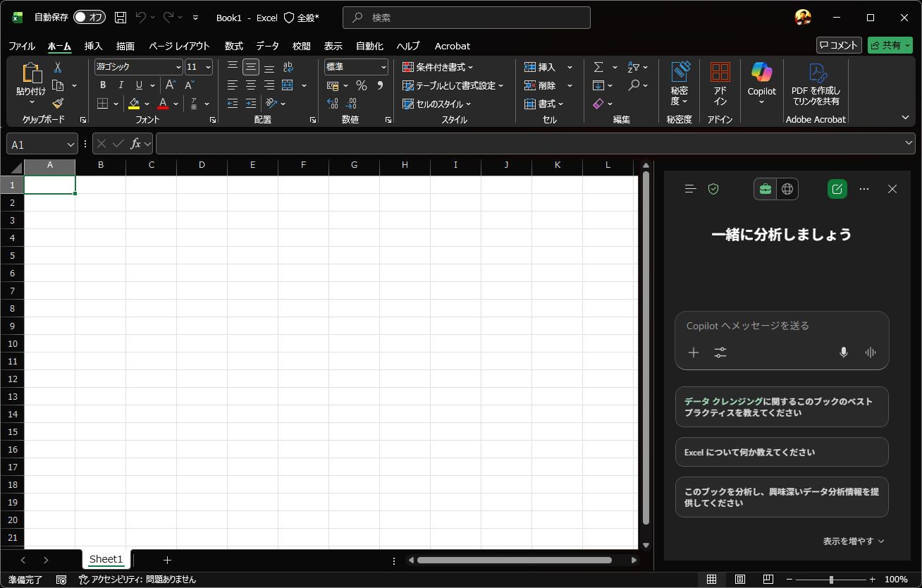Switch to the 数式 ribbon tab

tap(233, 46)
